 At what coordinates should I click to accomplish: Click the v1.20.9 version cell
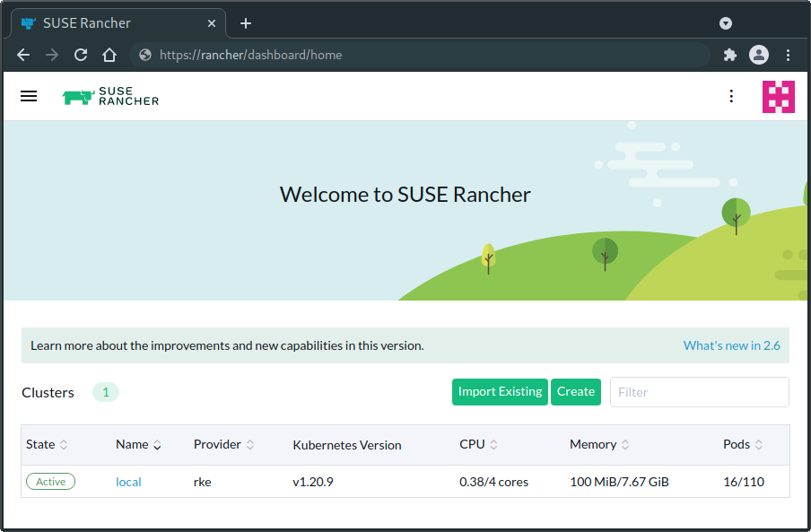point(313,482)
